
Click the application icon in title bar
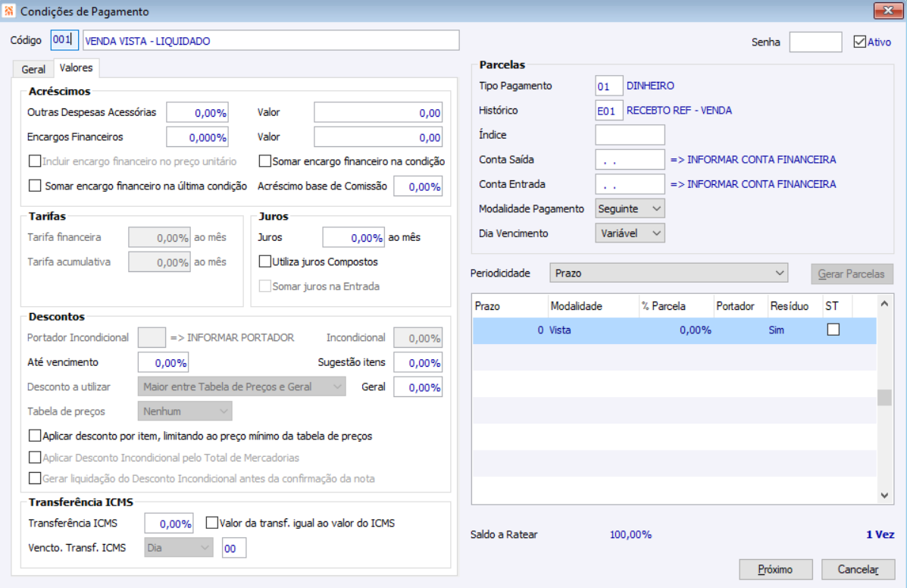pyautogui.click(x=8, y=11)
